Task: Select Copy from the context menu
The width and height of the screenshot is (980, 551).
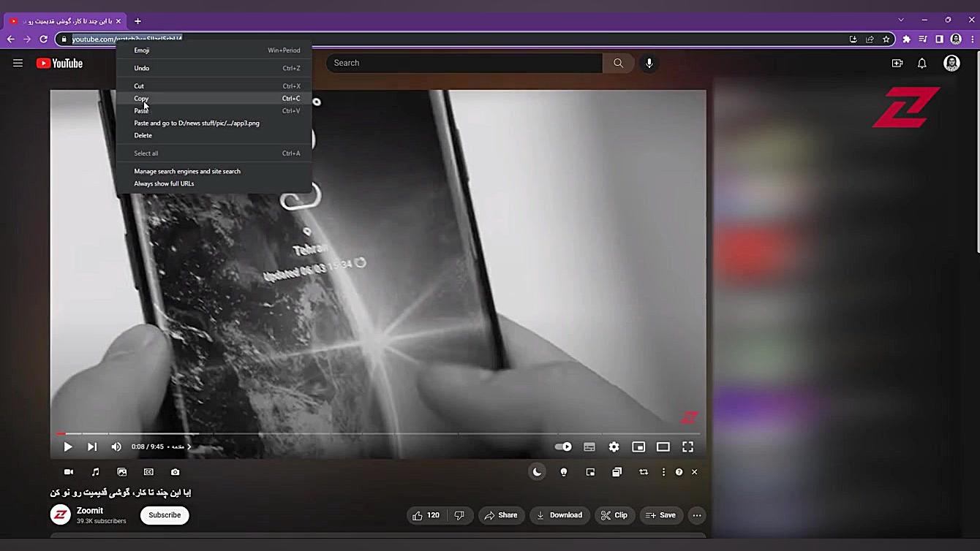Action: point(141,98)
